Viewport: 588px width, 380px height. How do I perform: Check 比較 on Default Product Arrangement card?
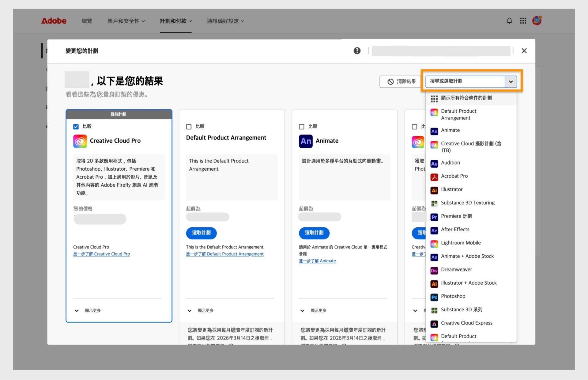coord(189,127)
